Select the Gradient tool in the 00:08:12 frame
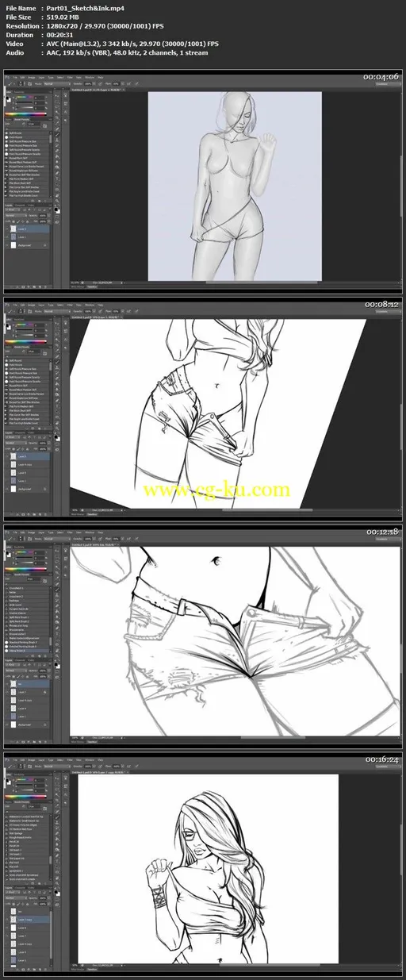406x980 pixels. (57, 384)
